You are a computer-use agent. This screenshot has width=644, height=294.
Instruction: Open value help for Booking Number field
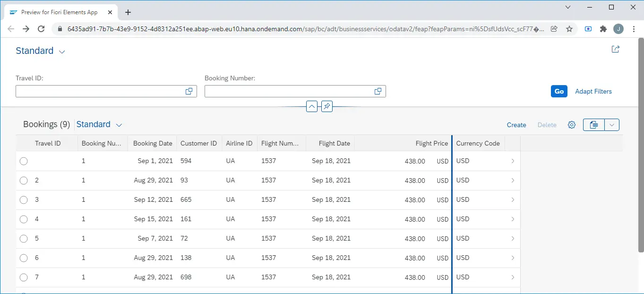click(x=378, y=91)
